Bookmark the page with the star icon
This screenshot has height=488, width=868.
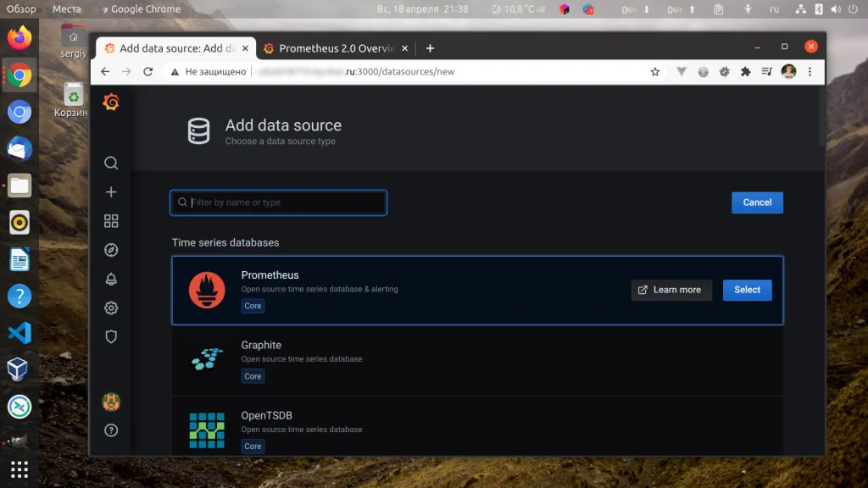[656, 71]
